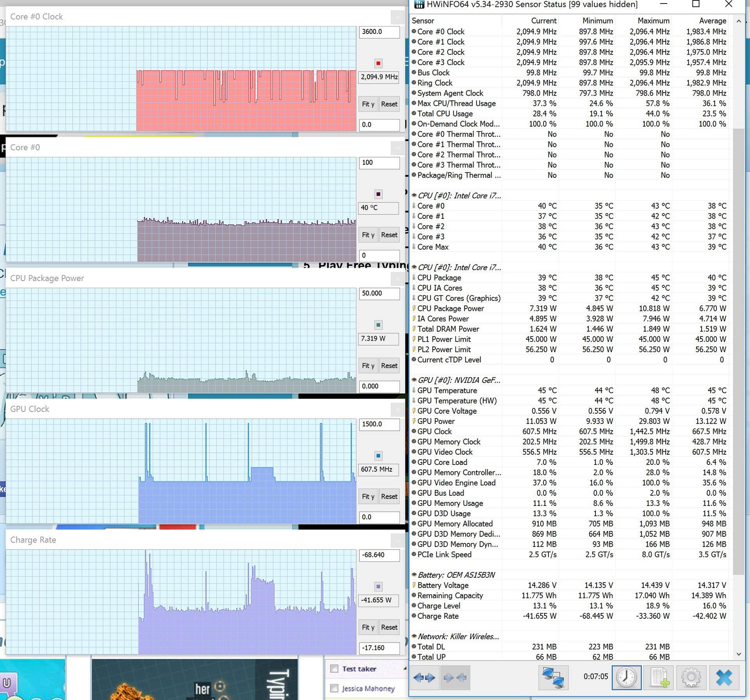Click thermometer icon beside CPU Package
Viewport: 750px width, 700px height.
(414, 277)
